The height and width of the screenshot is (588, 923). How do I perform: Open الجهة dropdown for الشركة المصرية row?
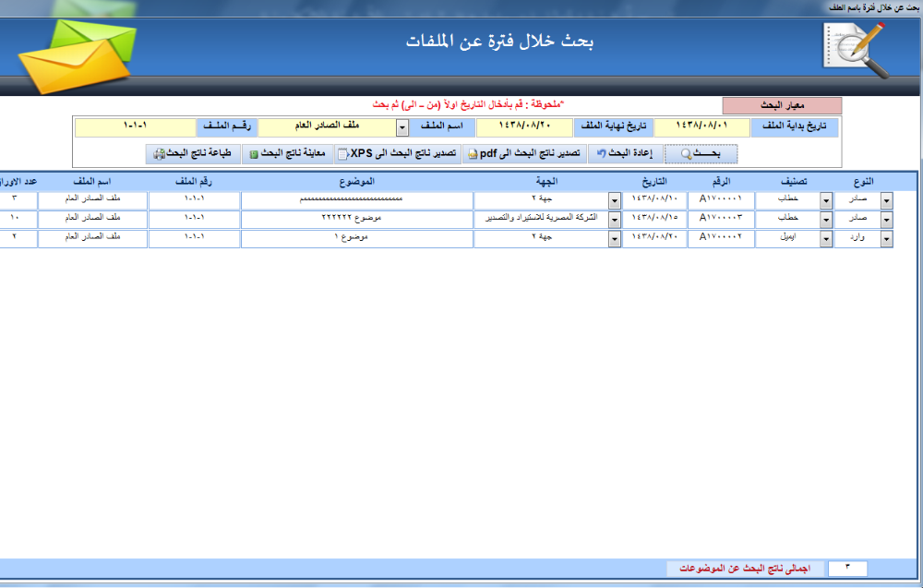(x=615, y=220)
